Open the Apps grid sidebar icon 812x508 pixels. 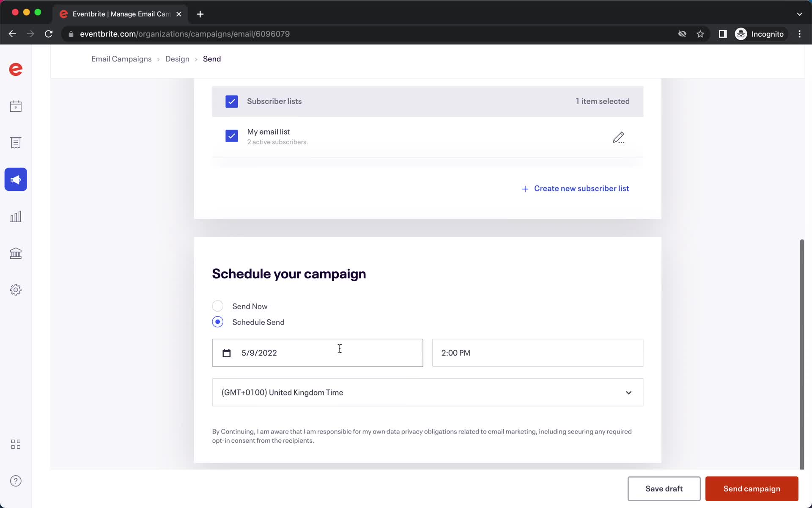(16, 444)
